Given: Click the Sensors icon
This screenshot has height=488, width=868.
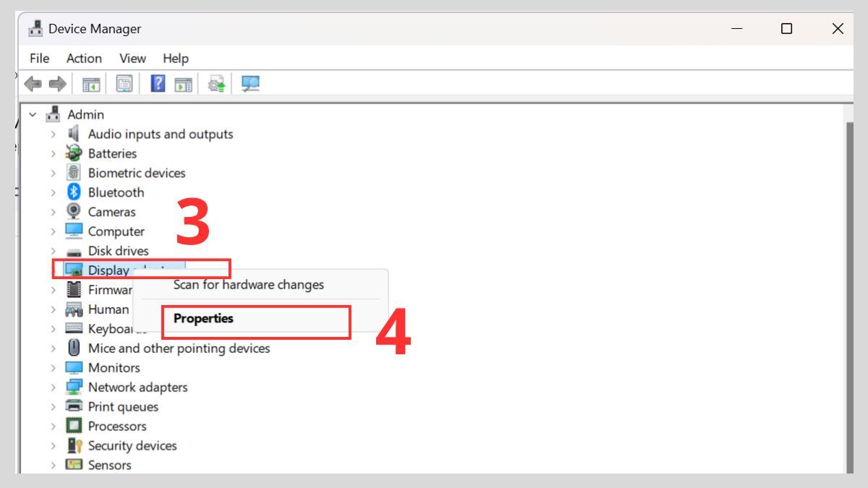Looking at the screenshot, I should [x=74, y=465].
